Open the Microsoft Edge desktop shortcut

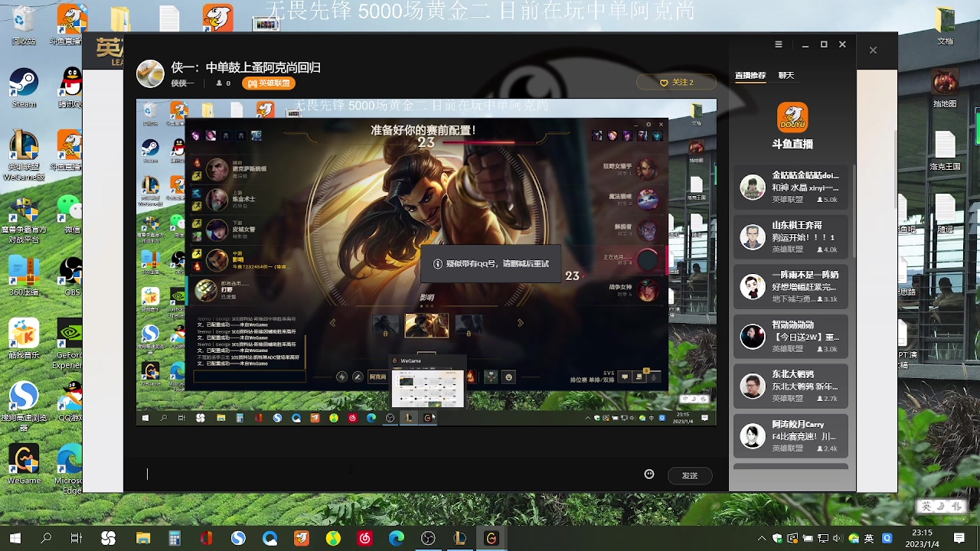tap(69, 469)
